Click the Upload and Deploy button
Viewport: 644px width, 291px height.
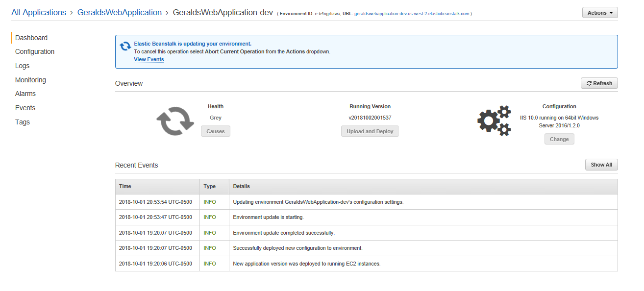coord(370,131)
